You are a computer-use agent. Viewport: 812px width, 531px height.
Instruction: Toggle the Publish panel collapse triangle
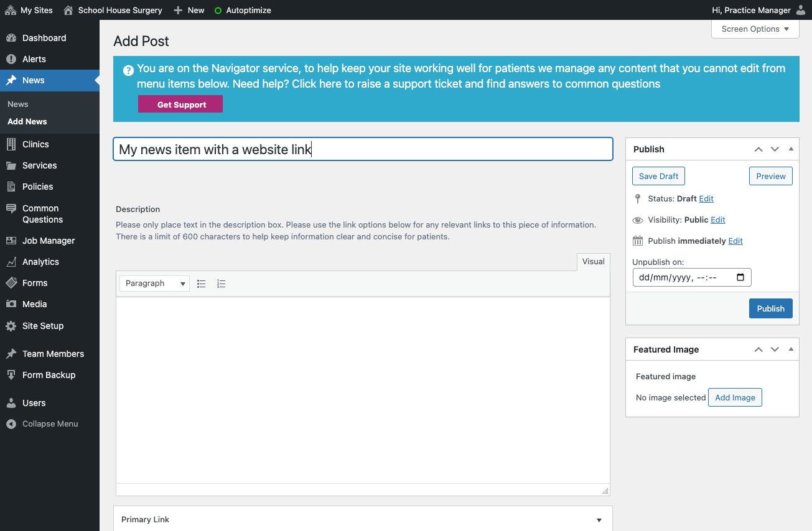[791, 149]
